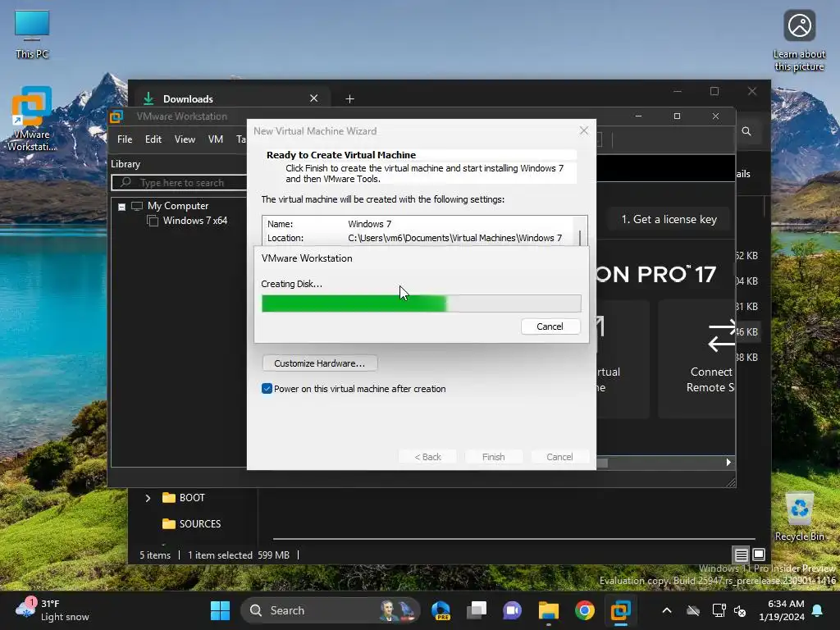
Task: Click OneDrive cloud icon in tray
Action: (x=692, y=610)
